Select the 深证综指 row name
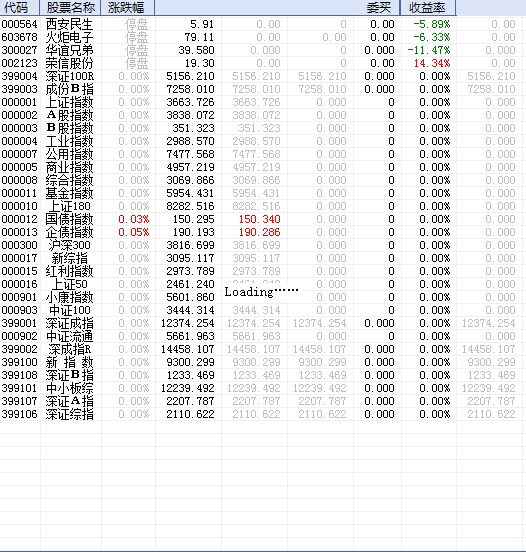 (x=69, y=415)
